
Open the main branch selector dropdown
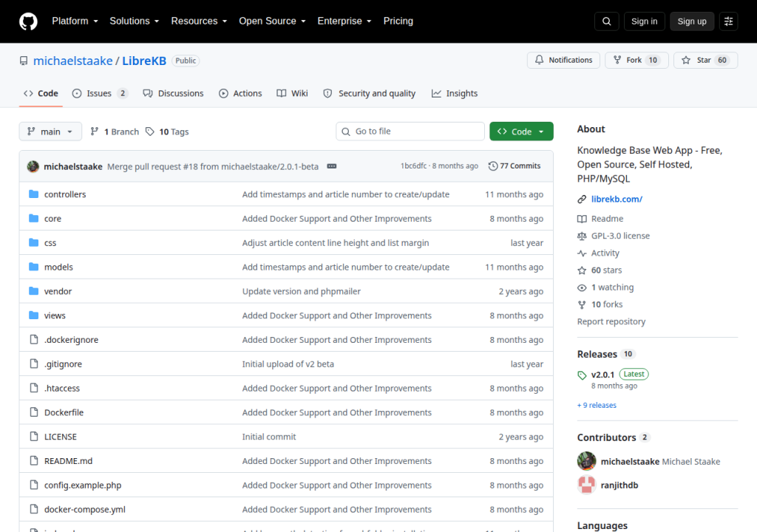[x=50, y=132]
